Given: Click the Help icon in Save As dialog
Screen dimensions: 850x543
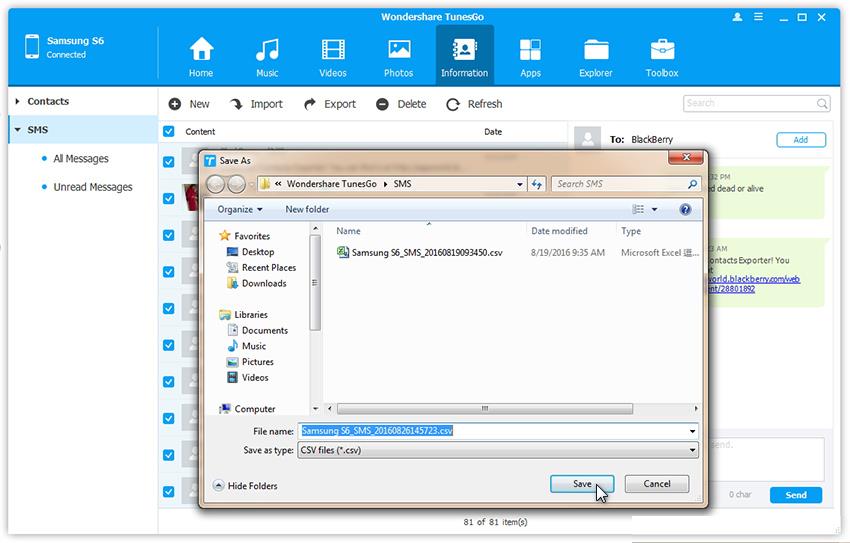Looking at the screenshot, I should click(x=685, y=209).
